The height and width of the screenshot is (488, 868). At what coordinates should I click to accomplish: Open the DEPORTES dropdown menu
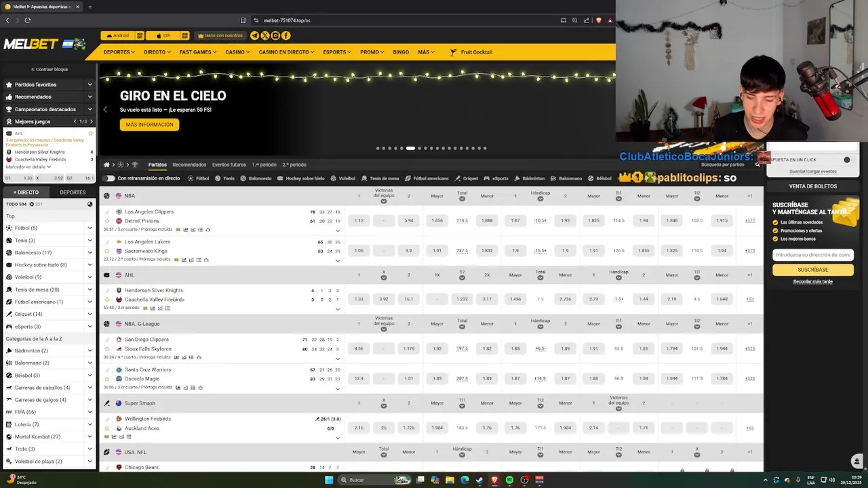pyautogui.click(x=119, y=52)
